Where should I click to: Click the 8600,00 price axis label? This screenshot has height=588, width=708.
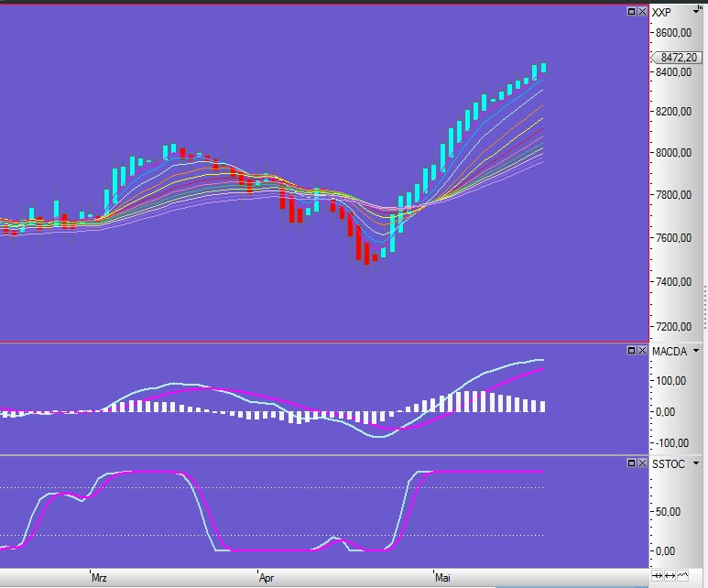[x=674, y=33]
